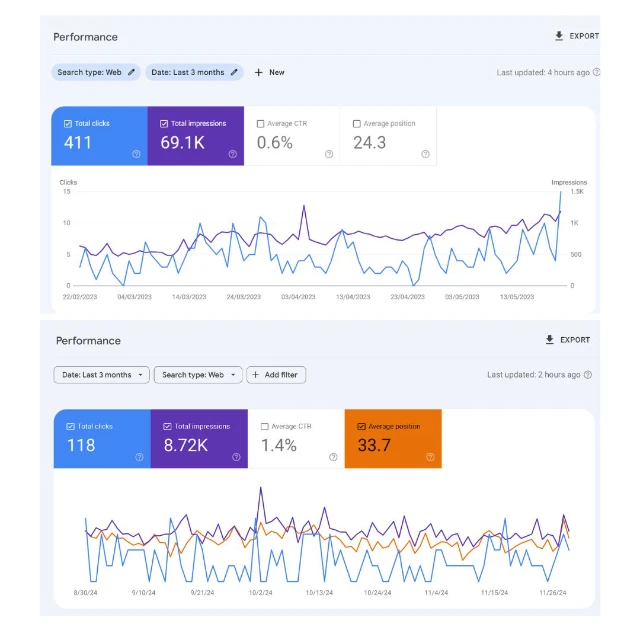Screen dimensions: 640x640
Task: Open the 'Date: Last 3 months' dropdown in lower panel
Action: [101, 375]
